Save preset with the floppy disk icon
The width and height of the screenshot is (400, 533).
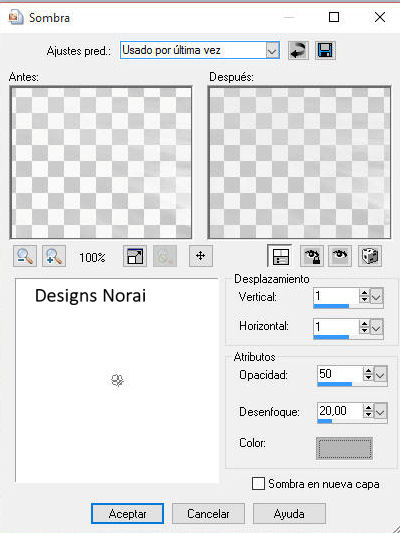click(325, 51)
